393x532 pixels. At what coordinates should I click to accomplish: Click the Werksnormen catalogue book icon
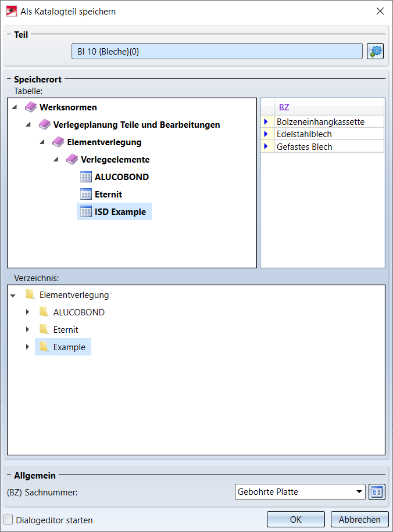tap(31, 107)
